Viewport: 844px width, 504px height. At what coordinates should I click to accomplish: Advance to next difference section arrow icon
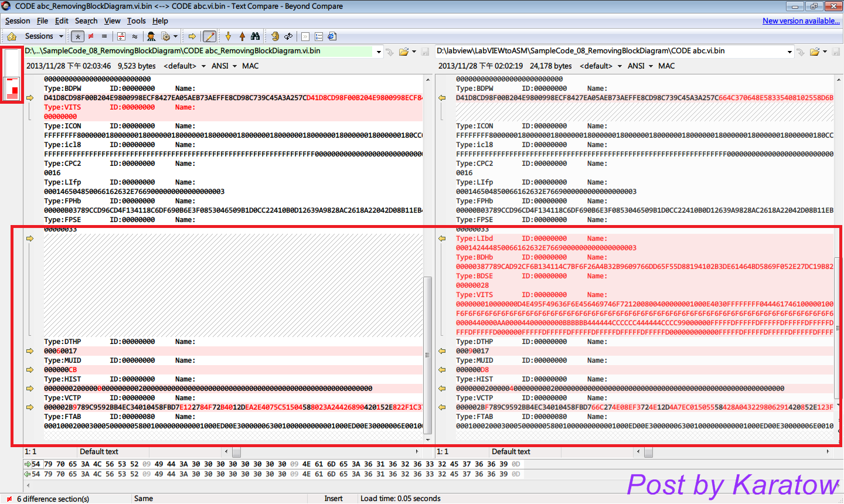(192, 36)
